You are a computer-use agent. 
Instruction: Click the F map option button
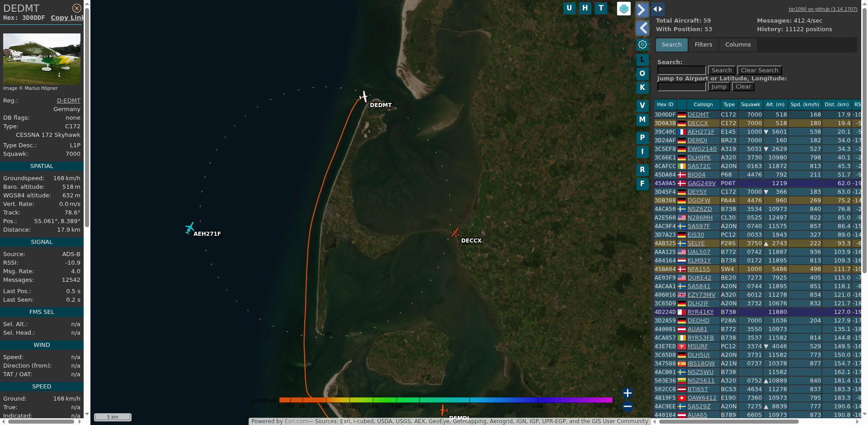[642, 184]
